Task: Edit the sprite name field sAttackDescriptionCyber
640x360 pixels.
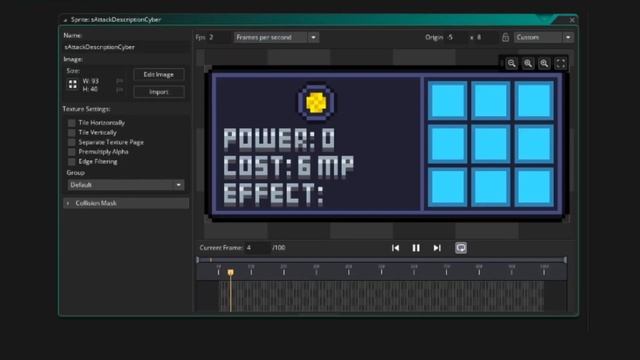Action: tap(125, 47)
